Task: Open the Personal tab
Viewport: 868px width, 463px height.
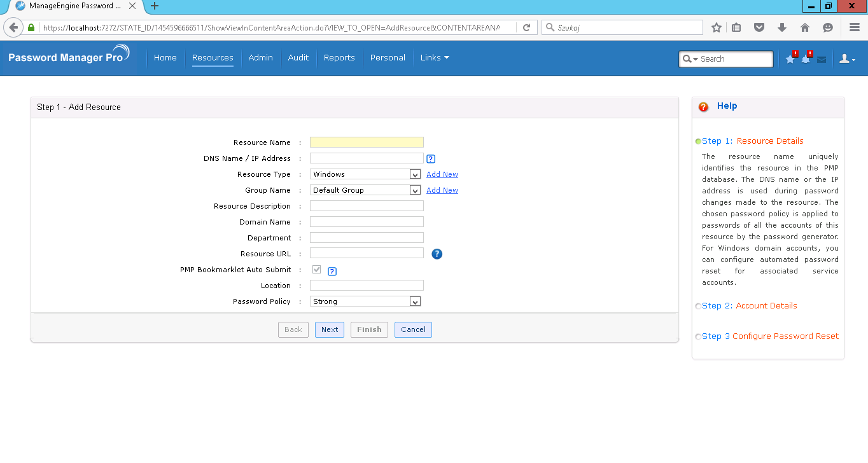Action: [388, 58]
